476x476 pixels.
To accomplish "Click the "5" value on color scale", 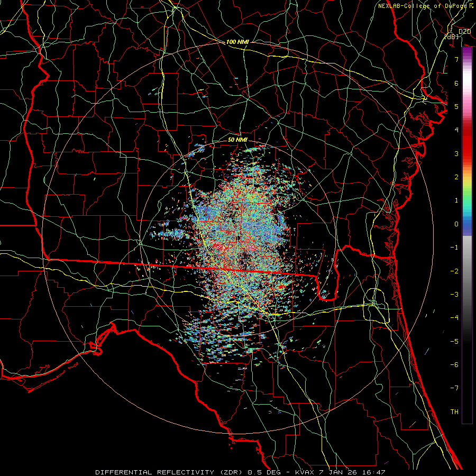I will tap(456, 106).
